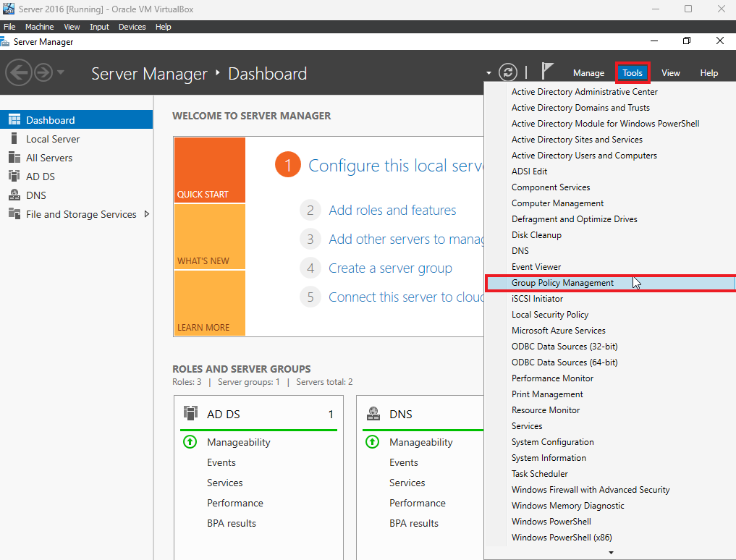The width and height of the screenshot is (736, 560).
Task: Open VirtualBox Machine menu
Action: pyautogui.click(x=39, y=27)
